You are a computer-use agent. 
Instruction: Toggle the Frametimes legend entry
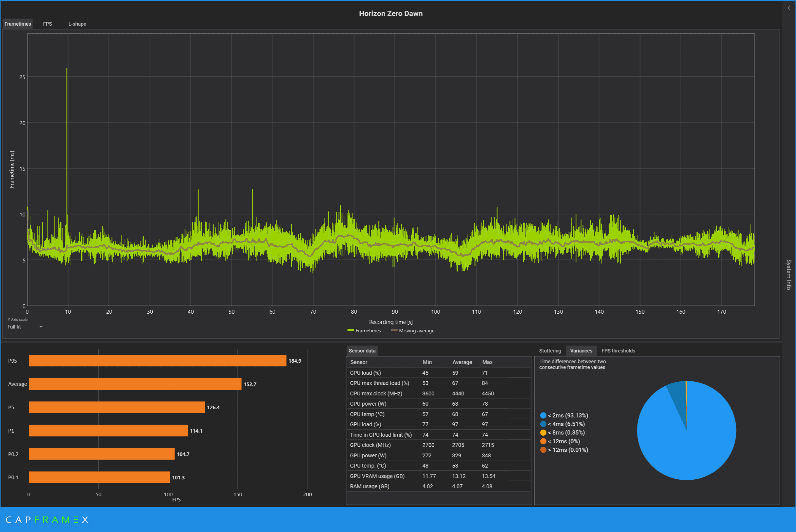point(364,330)
